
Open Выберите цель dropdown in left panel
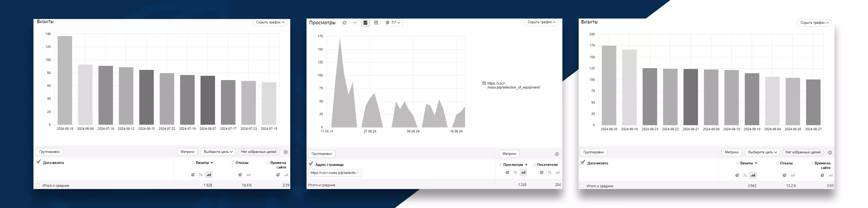point(218,152)
